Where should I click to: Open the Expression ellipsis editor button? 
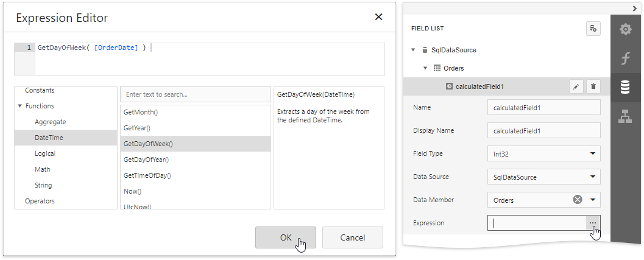pyautogui.click(x=593, y=223)
